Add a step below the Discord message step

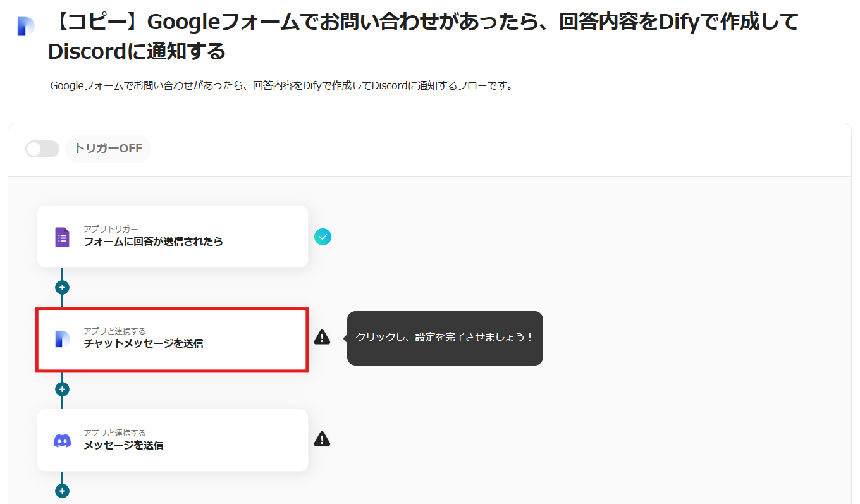pyautogui.click(x=62, y=491)
